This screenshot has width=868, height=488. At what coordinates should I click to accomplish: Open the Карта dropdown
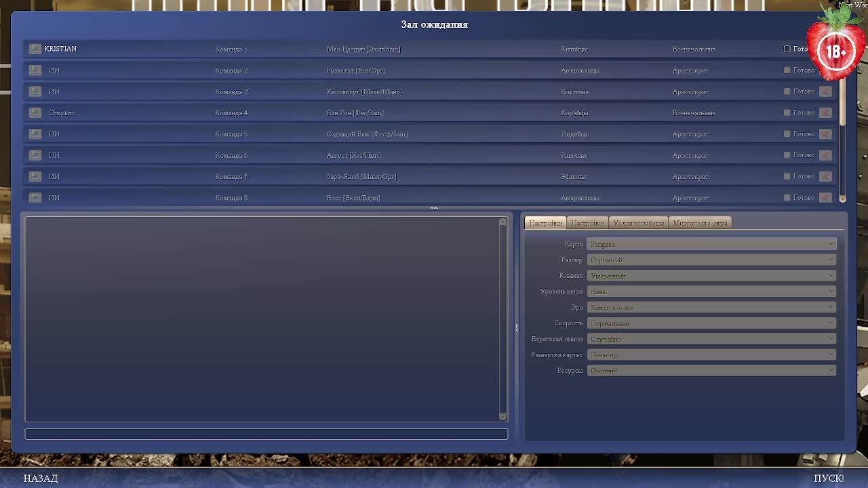click(711, 244)
